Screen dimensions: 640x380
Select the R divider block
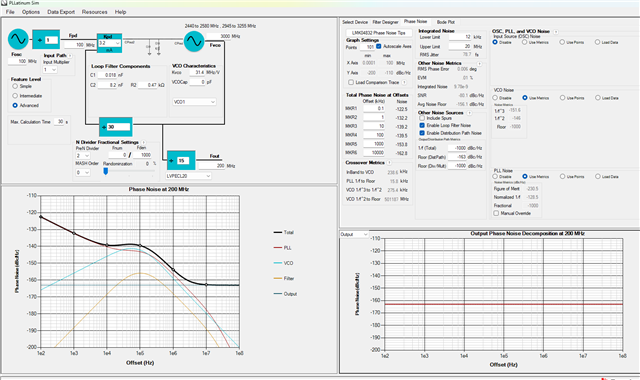(46, 40)
